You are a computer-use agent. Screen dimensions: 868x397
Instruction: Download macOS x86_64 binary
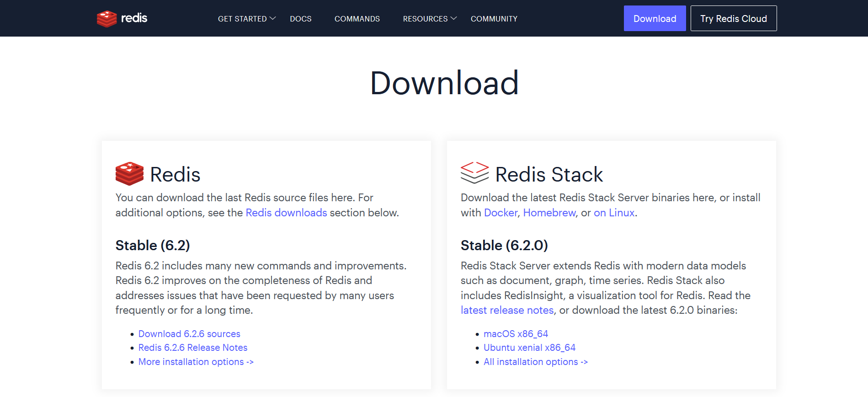coord(516,334)
